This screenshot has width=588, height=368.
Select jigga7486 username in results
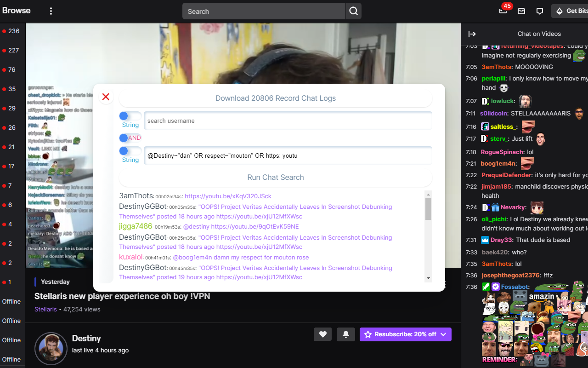(x=136, y=226)
